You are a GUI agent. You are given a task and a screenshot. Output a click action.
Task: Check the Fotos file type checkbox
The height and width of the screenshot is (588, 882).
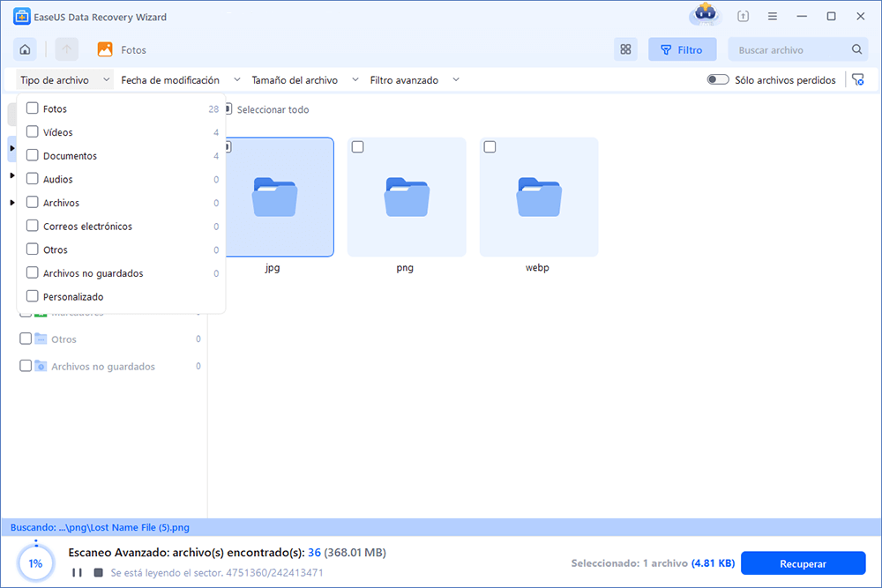click(33, 109)
